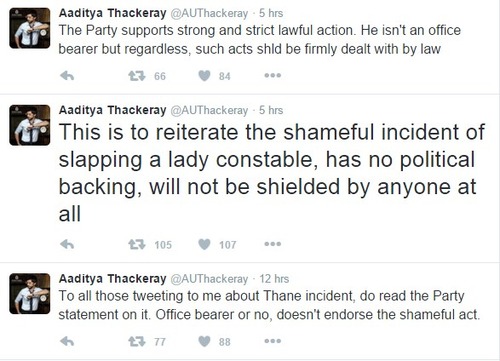Screen dimensions: 500x361
Task: Open more options on Thane incident tweet
Action: click(273, 341)
